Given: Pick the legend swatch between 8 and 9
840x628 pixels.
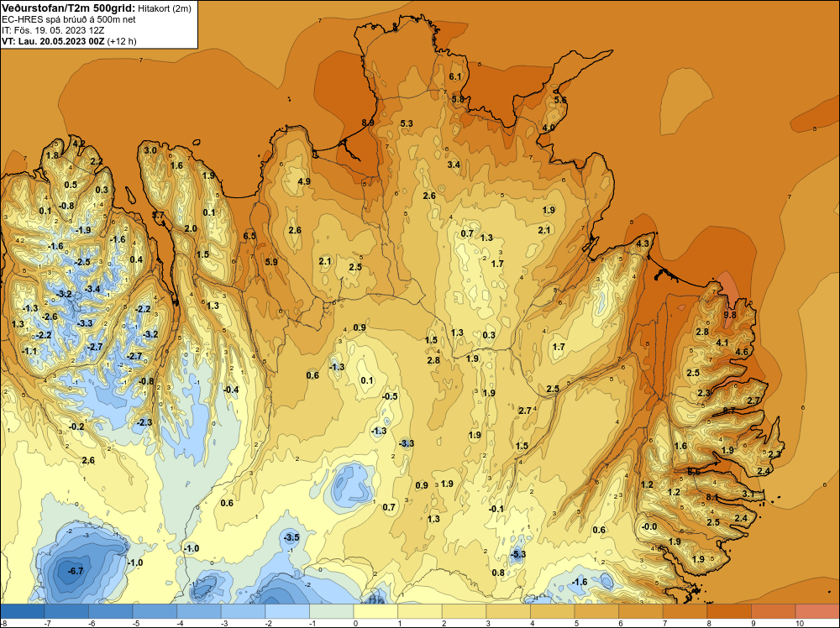Looking at the screenshot, I should click(728, 611).
